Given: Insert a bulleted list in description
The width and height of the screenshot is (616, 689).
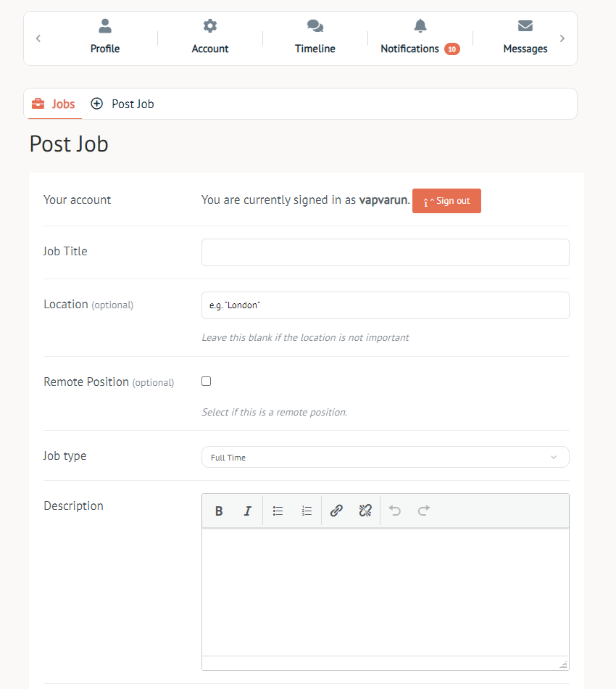Looking at the screenshot, I should point(278,511).
